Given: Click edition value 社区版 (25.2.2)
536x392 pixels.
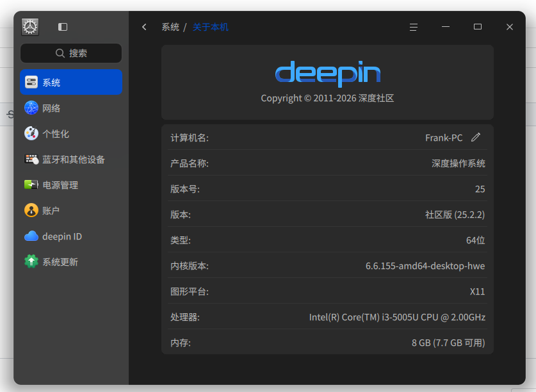Looking at the screenshot, I should (455, 215).
